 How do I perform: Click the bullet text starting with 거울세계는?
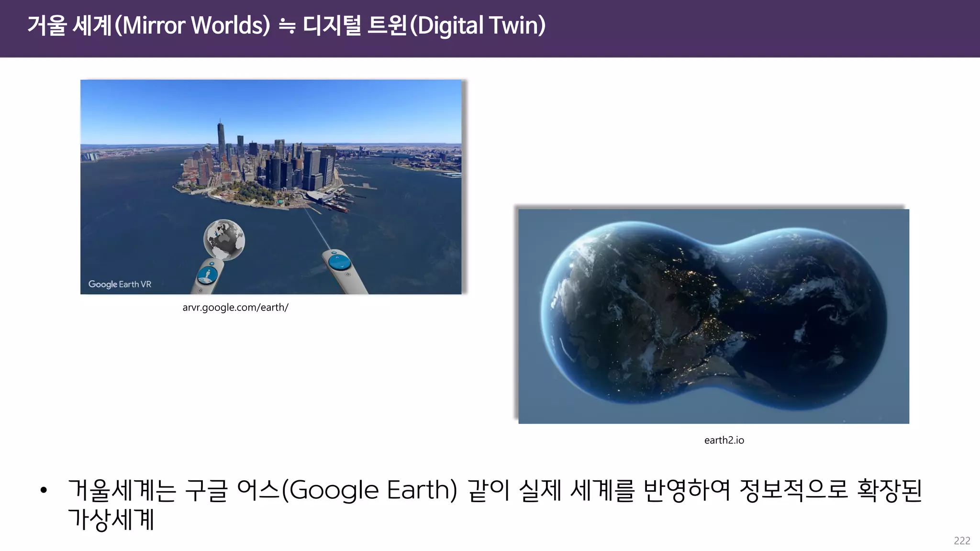point(495,505)
